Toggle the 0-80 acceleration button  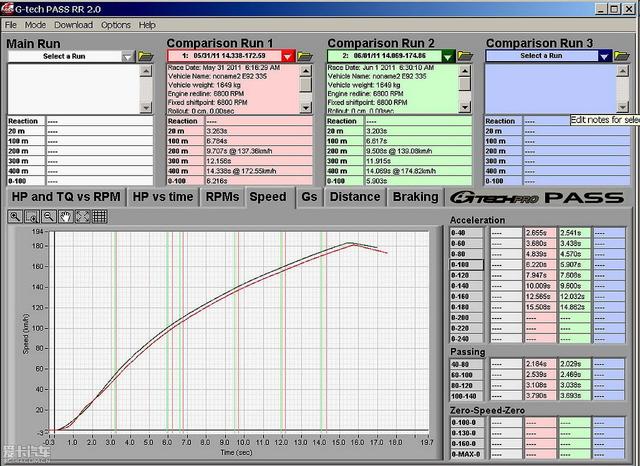click(x=466, y=254)
